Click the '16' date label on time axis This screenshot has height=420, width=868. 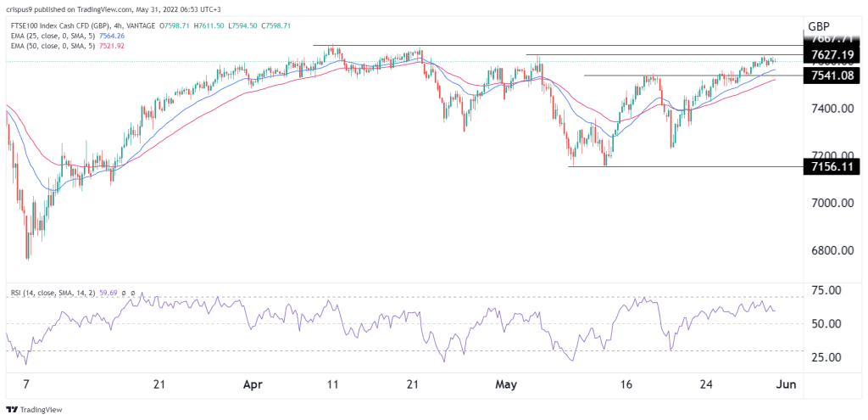[x=626, y=384]
